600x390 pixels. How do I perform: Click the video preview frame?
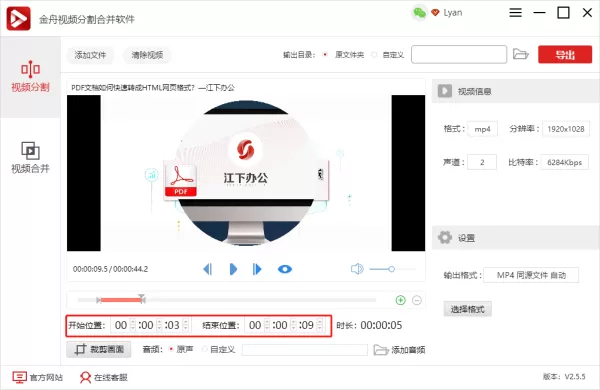click(x=246, y=173)
